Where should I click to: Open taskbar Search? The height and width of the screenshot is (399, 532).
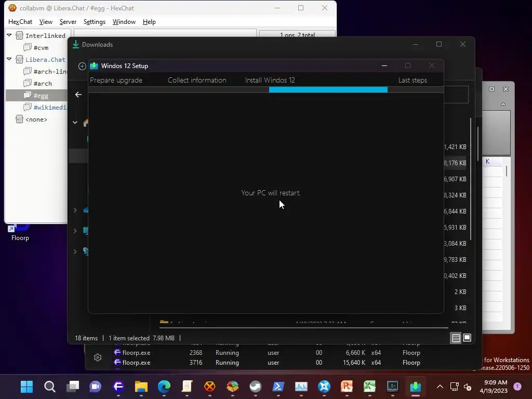click(x=49, y=387)
